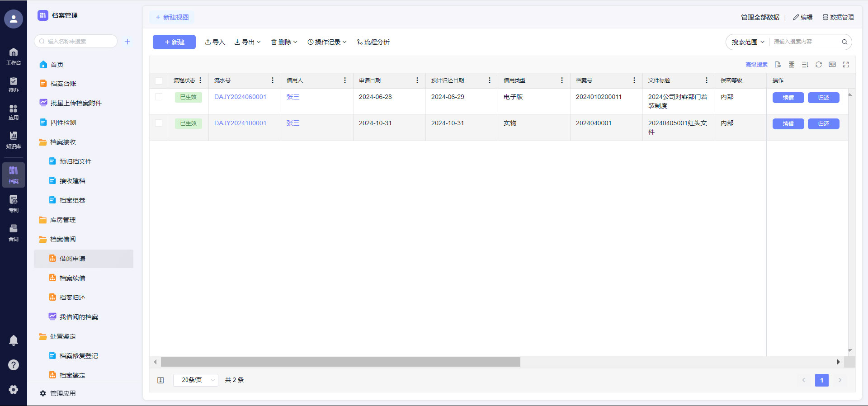Click the blue New record button

174,42
